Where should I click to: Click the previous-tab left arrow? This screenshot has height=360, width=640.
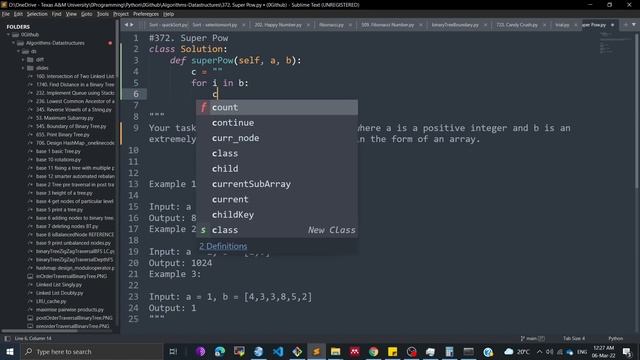click(x=126, y=25)
